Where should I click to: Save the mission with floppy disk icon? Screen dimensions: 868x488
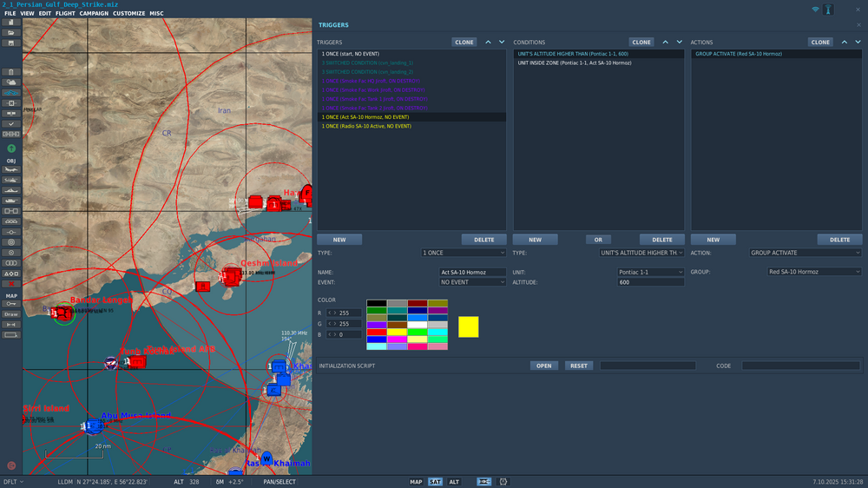(x=11, y=43)
